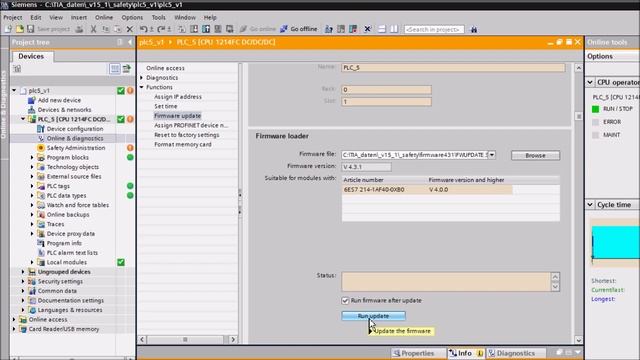The width and height of the screenshot is (640, 360).
Task: Collapse the Project tree panel arrow
Action: [x=130, y=42]
